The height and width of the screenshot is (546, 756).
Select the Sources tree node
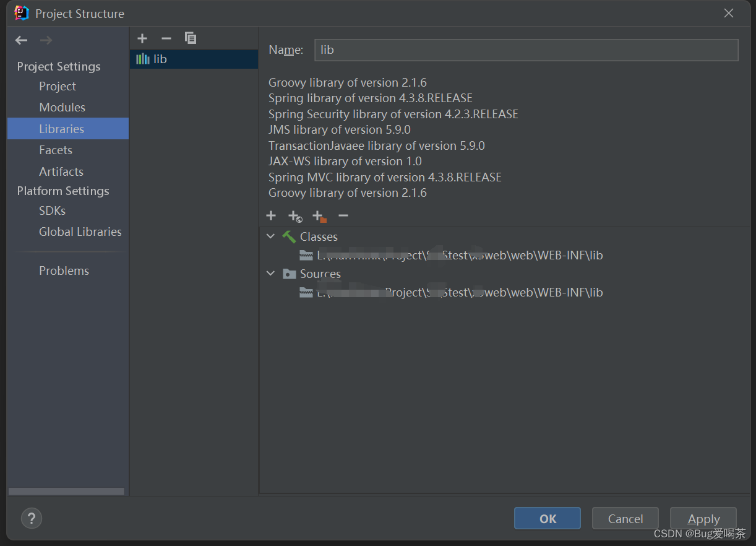(x=320, y=274)
